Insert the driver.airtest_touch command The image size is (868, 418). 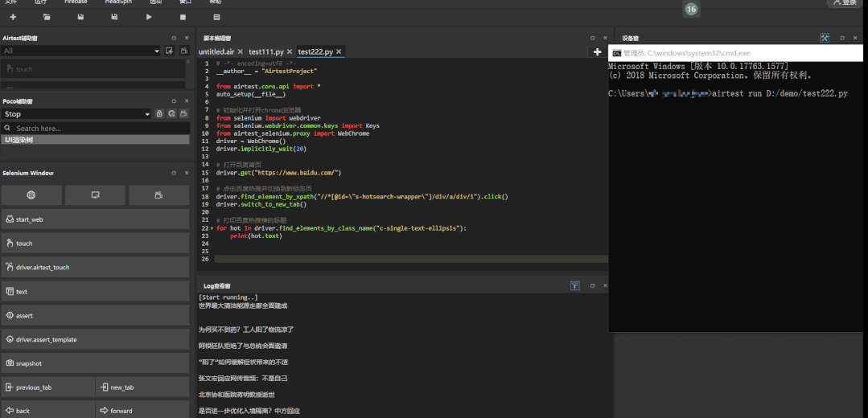95,267
